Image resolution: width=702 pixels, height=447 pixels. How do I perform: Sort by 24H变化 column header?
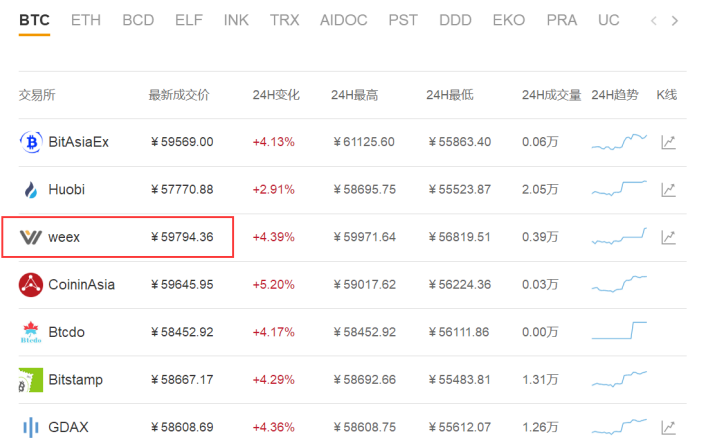276,95
